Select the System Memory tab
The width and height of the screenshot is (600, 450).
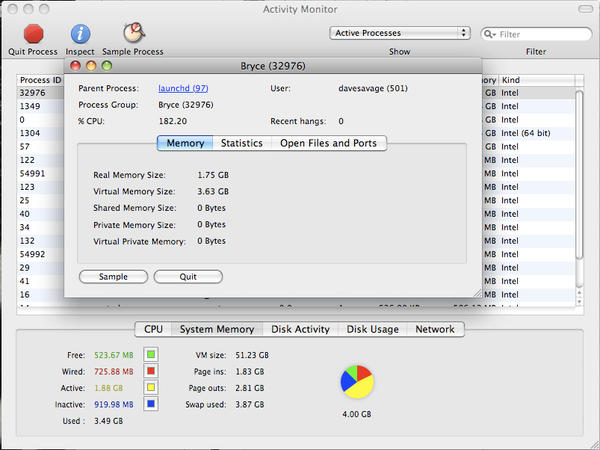tap(217, 329)
